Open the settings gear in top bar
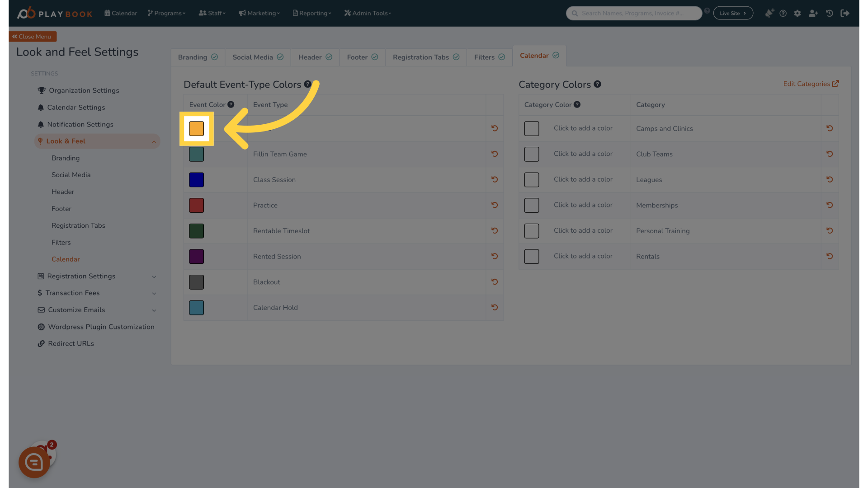 pyautogui.click(x=797, y=13)
